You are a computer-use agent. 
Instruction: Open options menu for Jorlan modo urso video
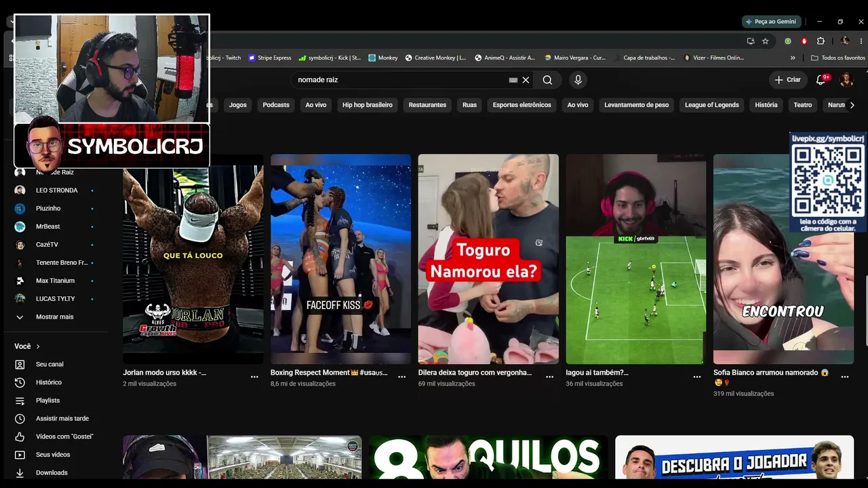tap(254, 377)
